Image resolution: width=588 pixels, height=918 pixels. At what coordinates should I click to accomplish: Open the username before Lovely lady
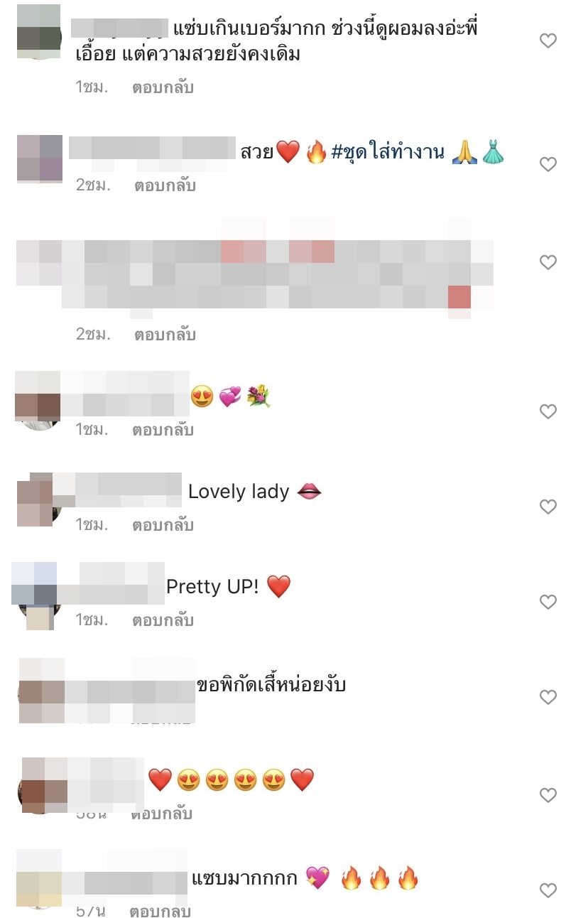(x=118, y=491)
